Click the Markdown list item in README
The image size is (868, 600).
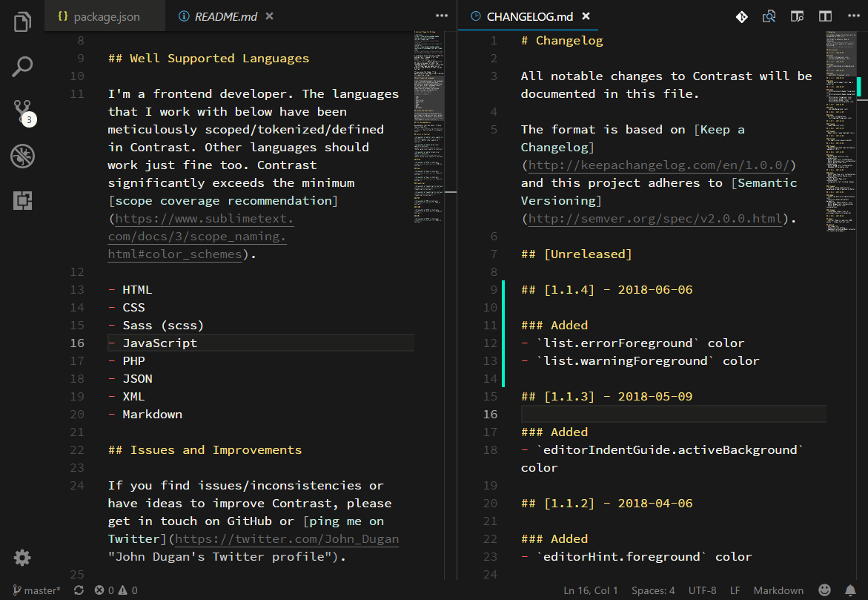(145, 415)
